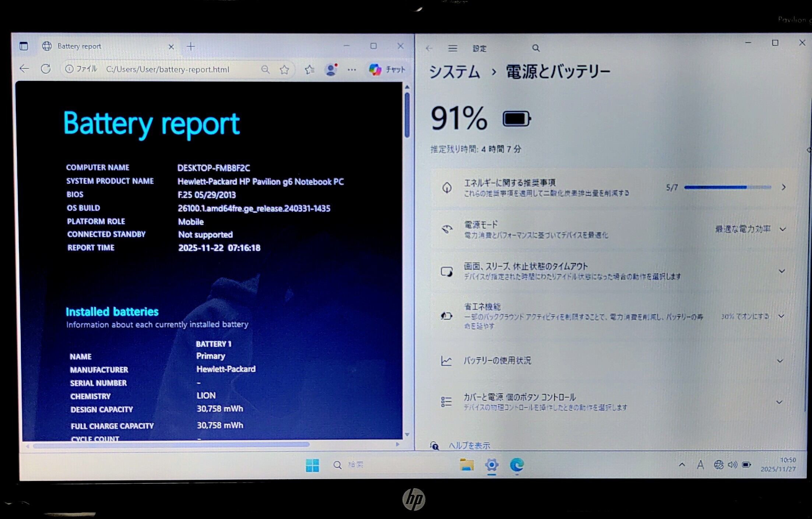Open the browser three-dot menu
This screenshot has width=812, height=519.
coord(352,70)
